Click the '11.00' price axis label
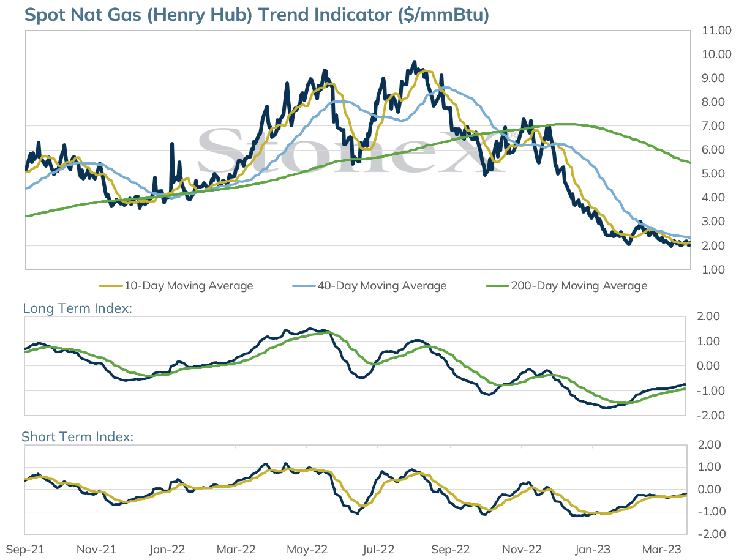Viewport: 736px width, 560px height. click(715, 30)
